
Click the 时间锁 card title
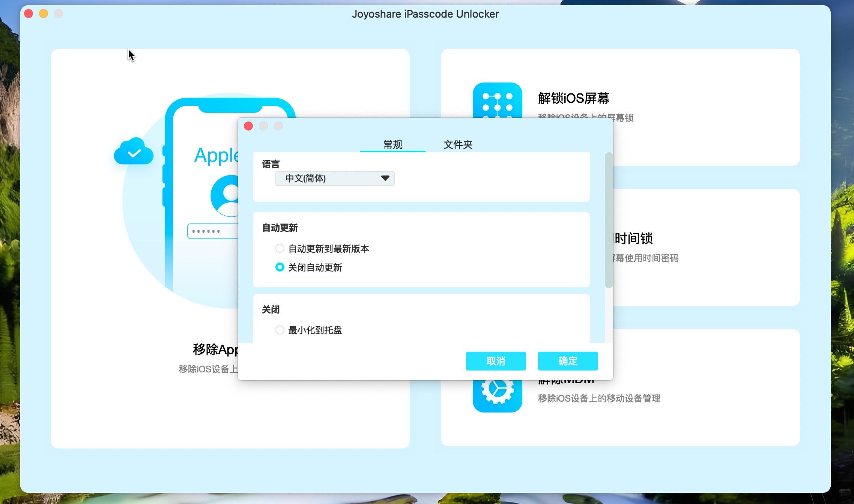[x=633, y=238]
